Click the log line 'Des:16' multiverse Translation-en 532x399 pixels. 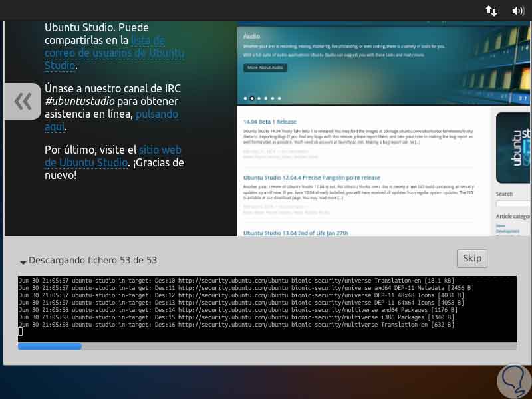(x=236, y=325)
